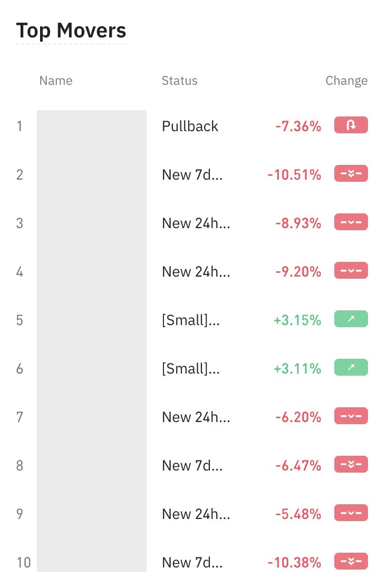Click the Status column header
This screenshot has height=588, width=387.
click(x=179, y=81)
